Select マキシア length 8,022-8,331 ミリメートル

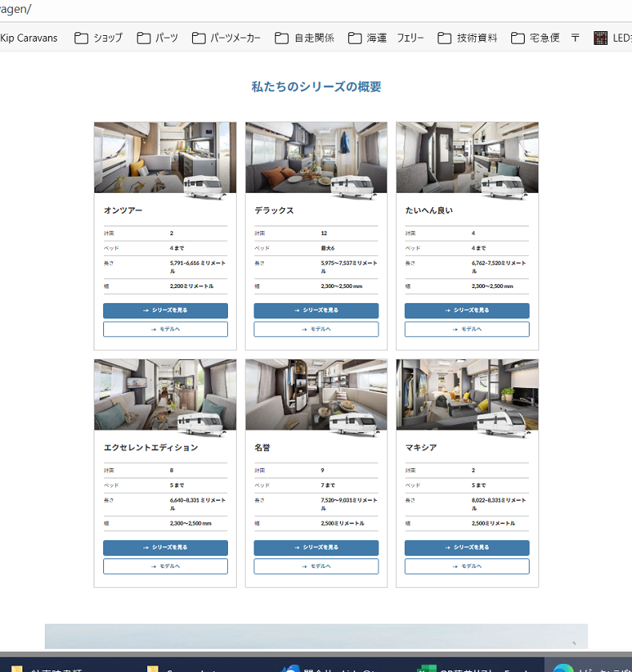tap(498, 504)
